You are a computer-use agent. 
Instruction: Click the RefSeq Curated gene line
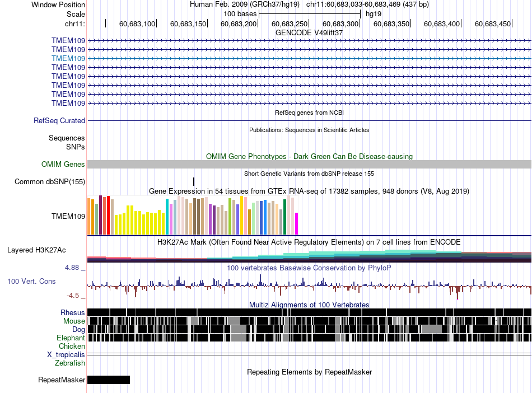coord(310,120)
